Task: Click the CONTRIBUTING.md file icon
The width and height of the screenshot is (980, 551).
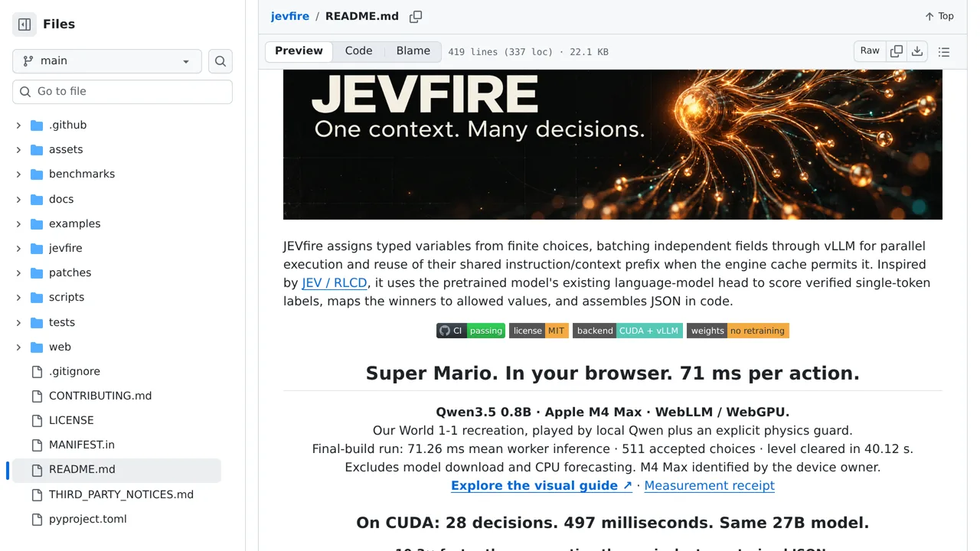Action: pyautogui.click(x=37, y=396)
